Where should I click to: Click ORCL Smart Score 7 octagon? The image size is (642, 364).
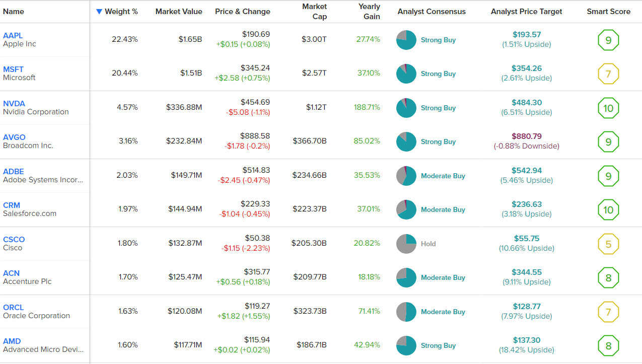pos(608,312)
